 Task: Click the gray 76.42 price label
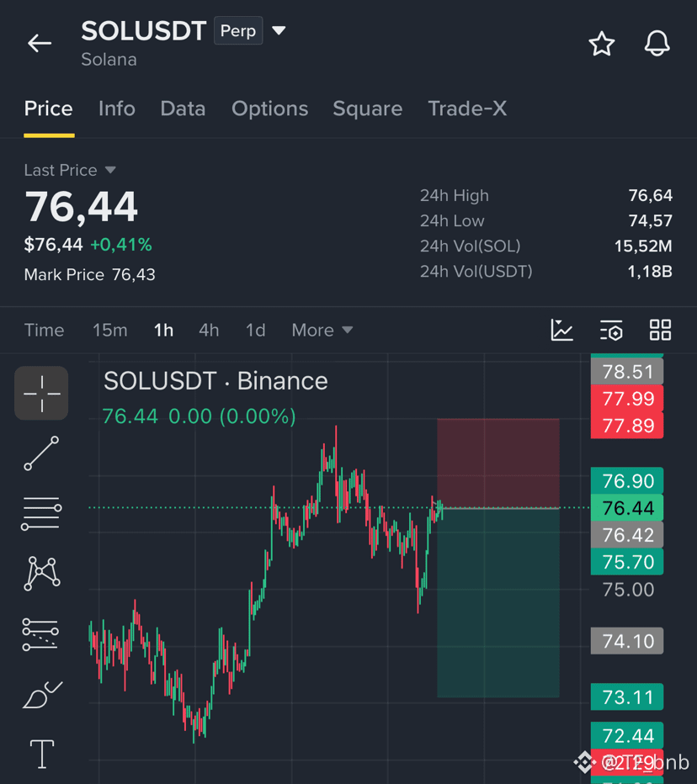tap(627, 535)
